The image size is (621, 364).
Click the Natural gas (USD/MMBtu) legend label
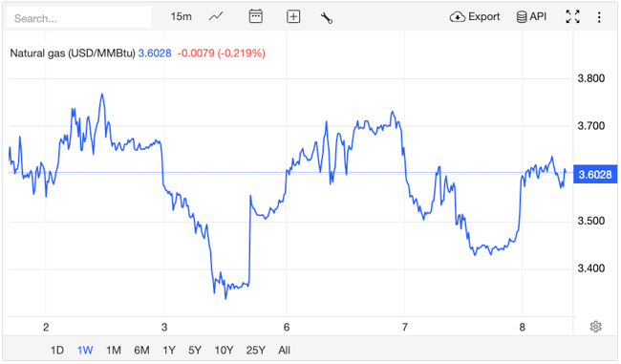click(73, 54)
